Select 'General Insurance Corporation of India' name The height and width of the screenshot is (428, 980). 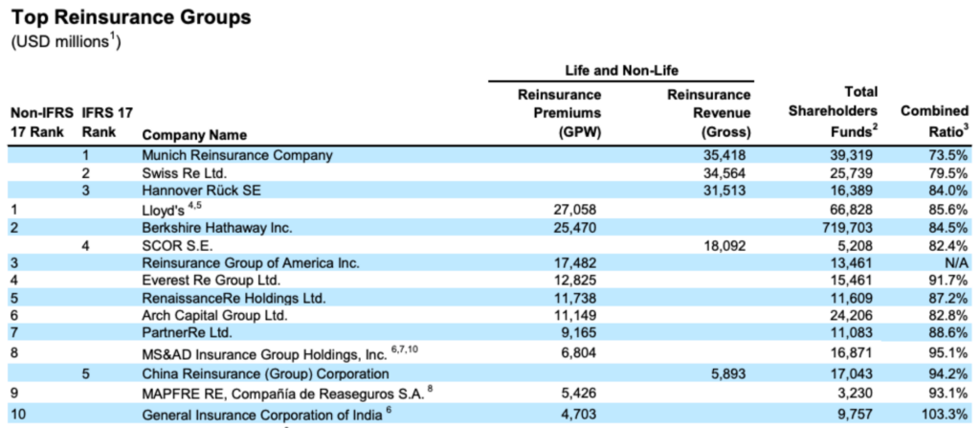262,415
